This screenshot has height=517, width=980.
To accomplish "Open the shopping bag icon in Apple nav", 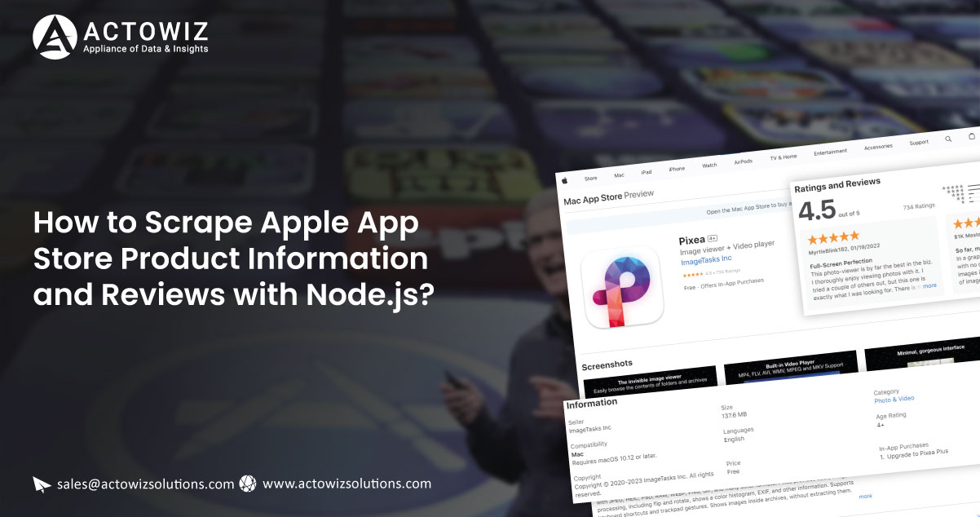I will 971,136.
